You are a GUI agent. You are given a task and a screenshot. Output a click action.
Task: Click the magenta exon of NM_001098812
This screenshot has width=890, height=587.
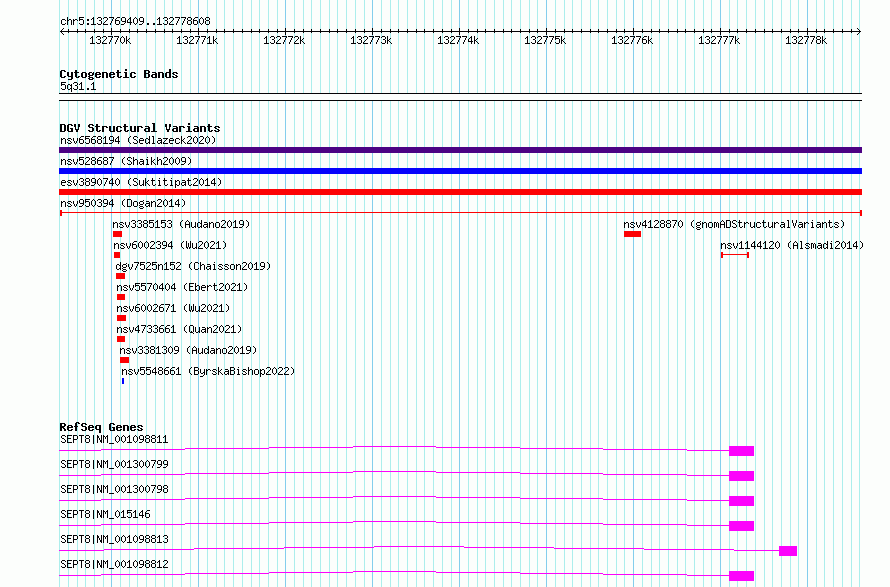pyautogui.click(x=741, y=576)
